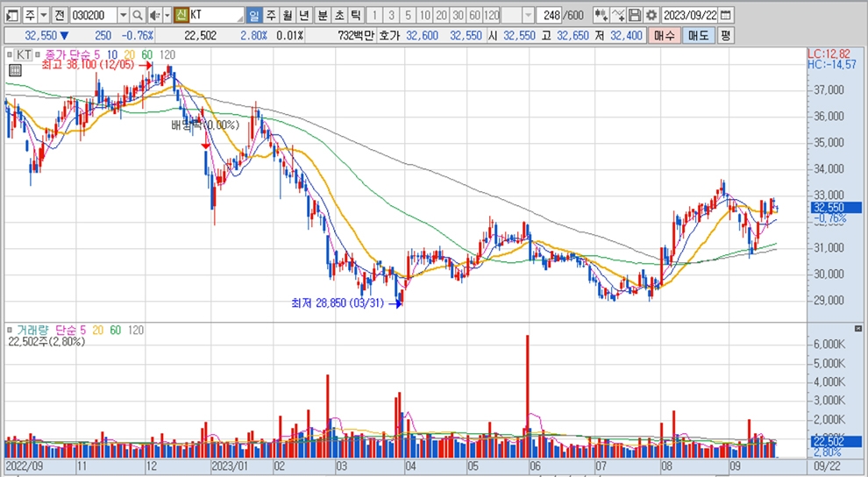Toggle the side panel layout icon
The height and width of the screenshot is (477, 868).
tap(14, 15)
